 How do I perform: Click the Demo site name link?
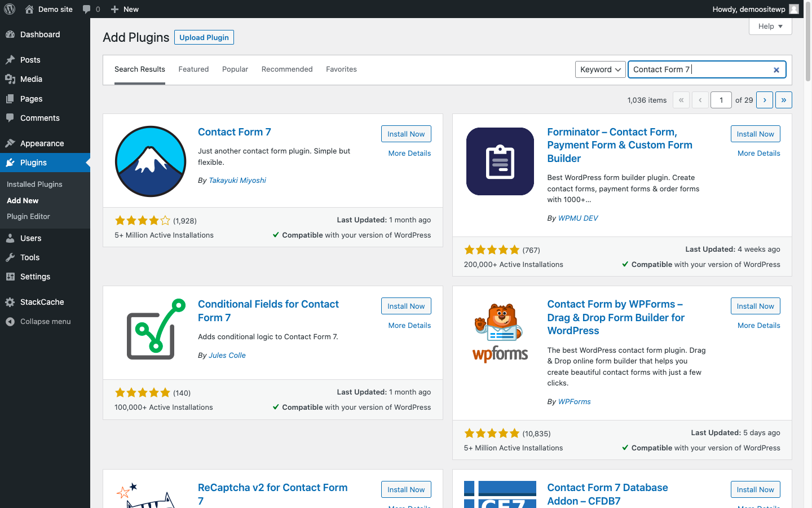[x=55, y=9]
